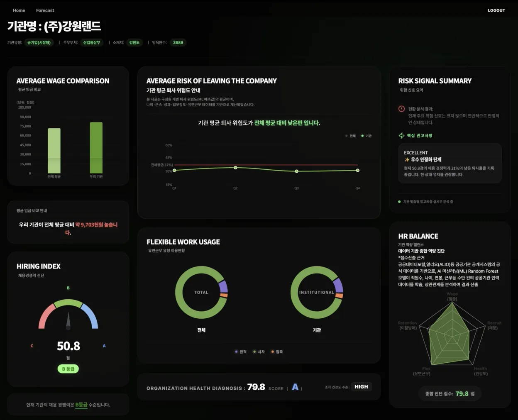Toggle the 기관 legend in risk line chart
Image resolution: width=518 pixels, height=420 pixels.
(366, 136)
